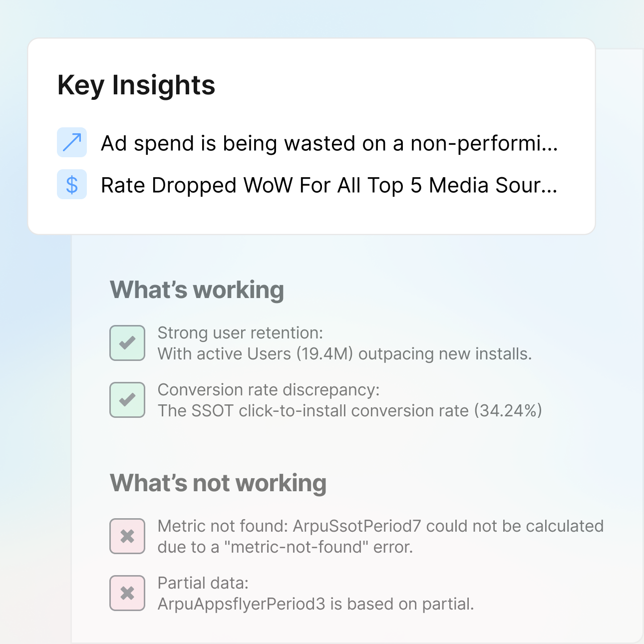This screenshot has height=644, width=644.
Task: Click the arrow trend icon beside Ad spend
Action: (72, 142)
